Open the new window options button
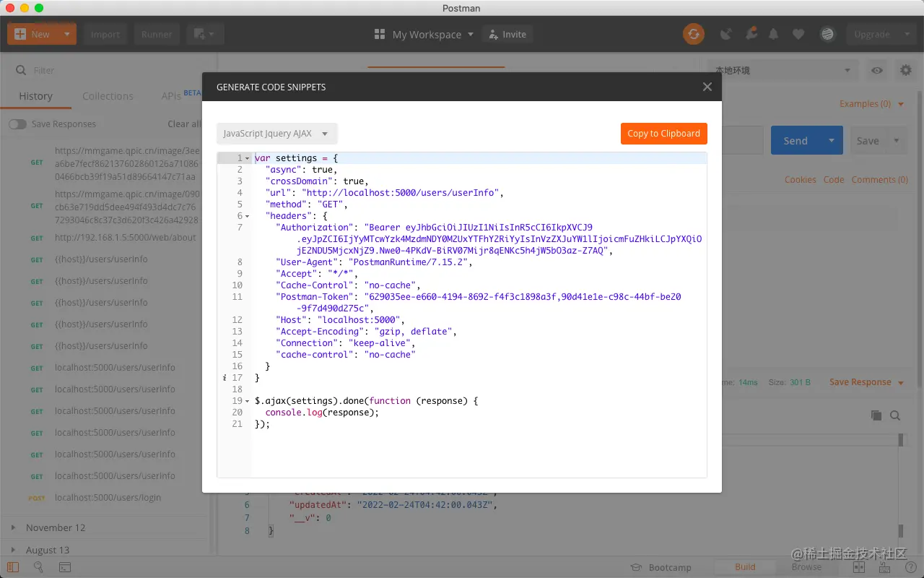 tap(205, 34)
